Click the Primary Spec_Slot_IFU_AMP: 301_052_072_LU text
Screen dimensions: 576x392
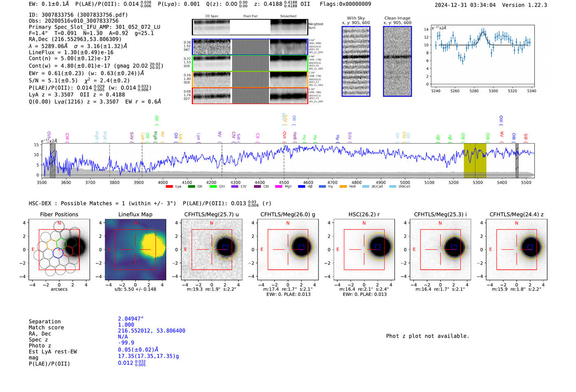coord(95,27)
